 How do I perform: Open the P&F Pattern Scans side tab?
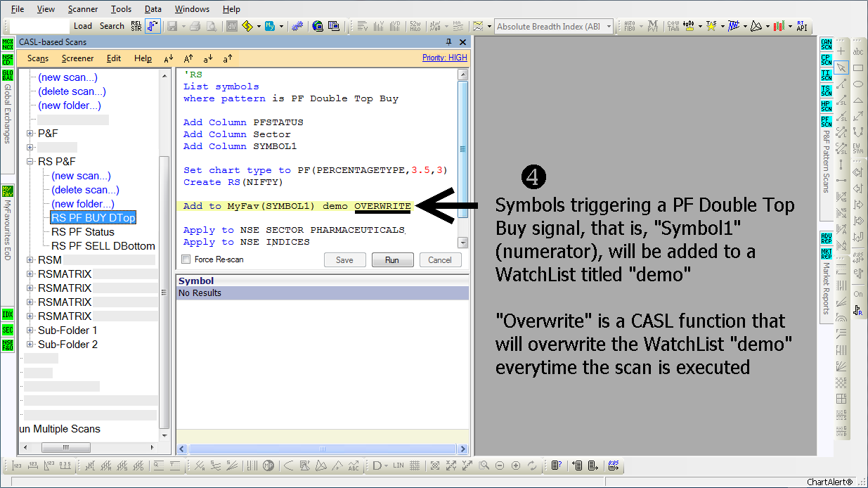pyautogui.click(x=826, y=161)
